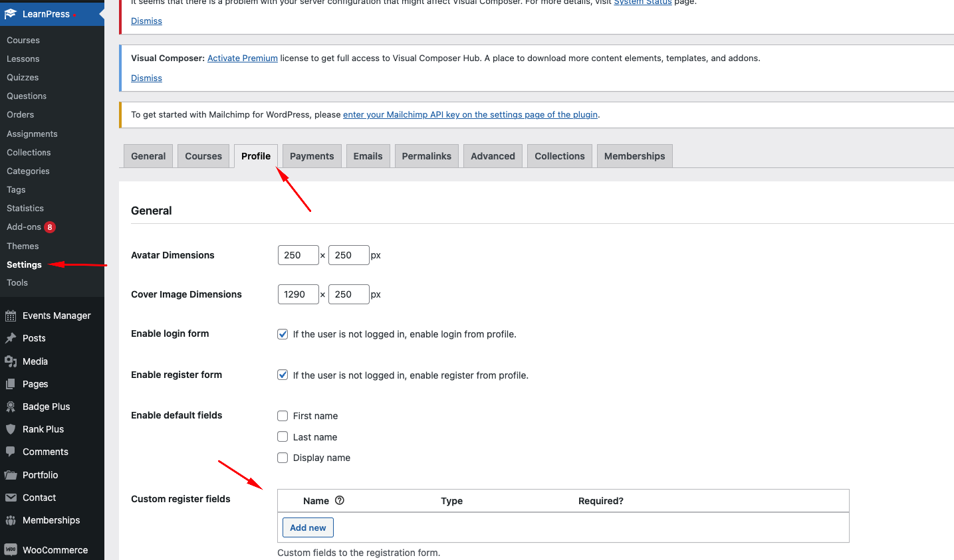Check the First name default field
Viewport: 954px width, 560px height.
(283, 416)
